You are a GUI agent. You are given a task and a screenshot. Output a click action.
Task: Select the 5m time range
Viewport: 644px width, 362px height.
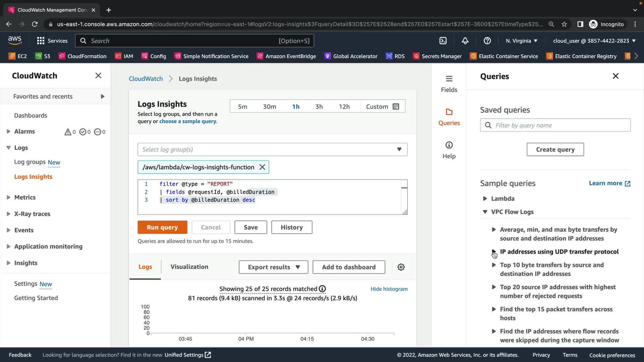(243, 107)
